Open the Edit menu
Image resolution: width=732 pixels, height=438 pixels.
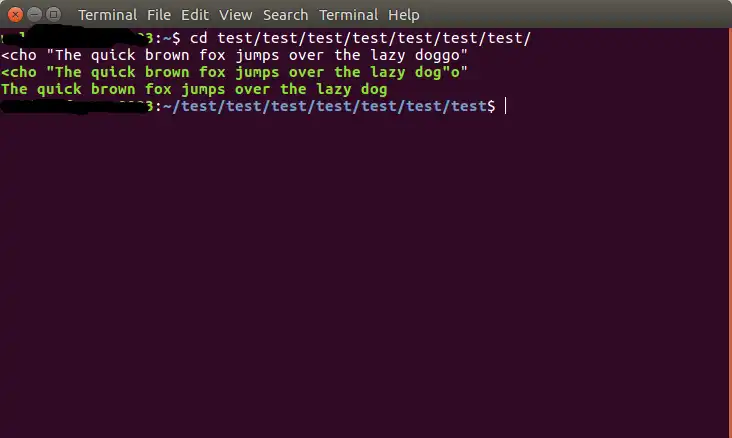[x=195, y=15]
